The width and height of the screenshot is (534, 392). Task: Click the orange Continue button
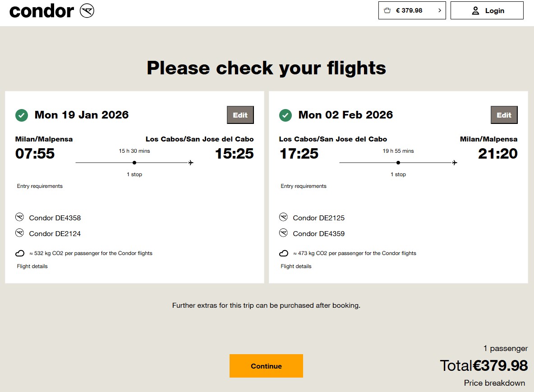coord(266,366)
